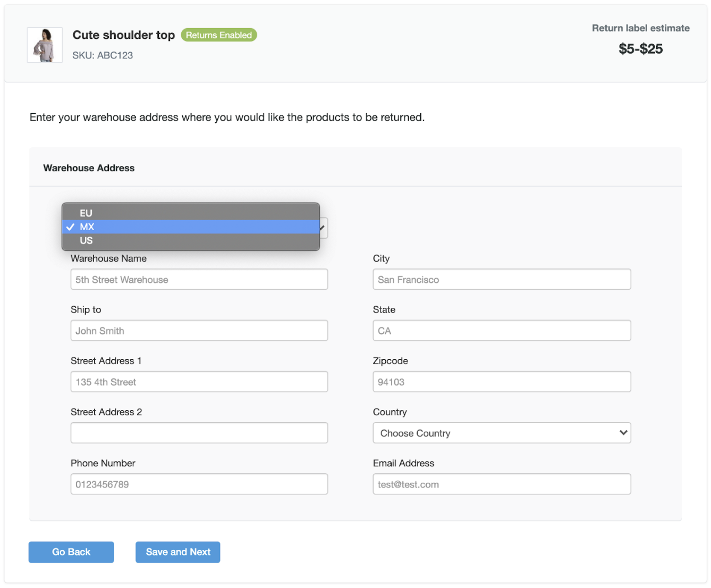Select the Street Address 1 field
Screen dimensions: 711x588
tap(199, 382)
